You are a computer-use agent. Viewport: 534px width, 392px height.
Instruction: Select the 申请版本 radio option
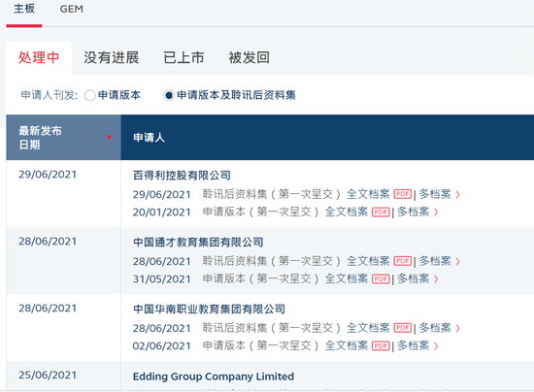(90, 95)
